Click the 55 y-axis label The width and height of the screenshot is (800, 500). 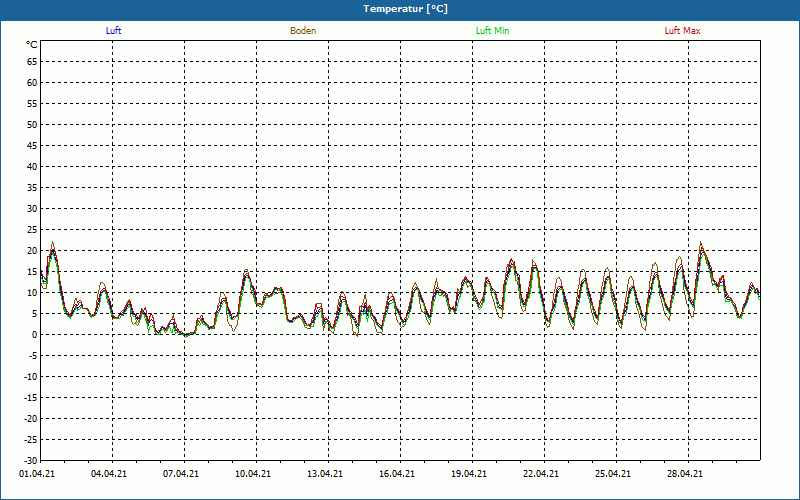point(32,104)
